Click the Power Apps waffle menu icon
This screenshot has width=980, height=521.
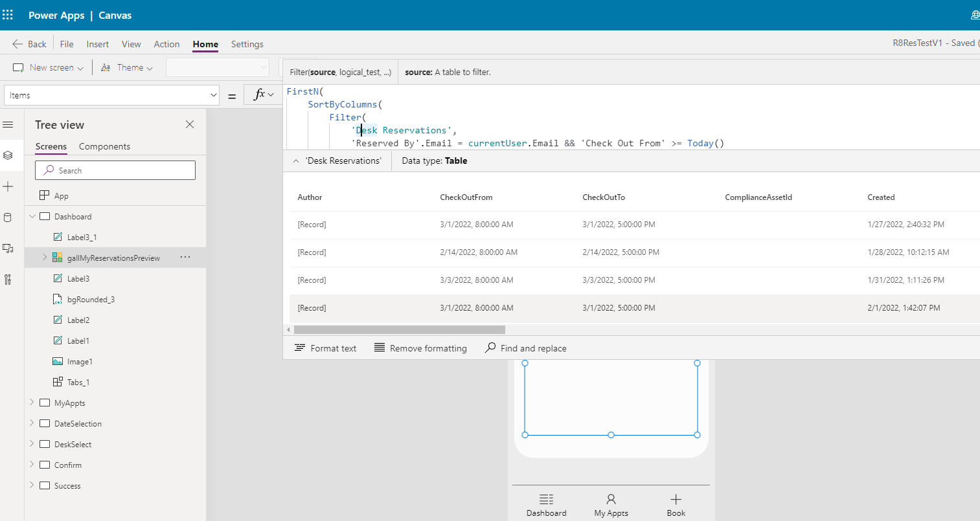tap(8, 14)
